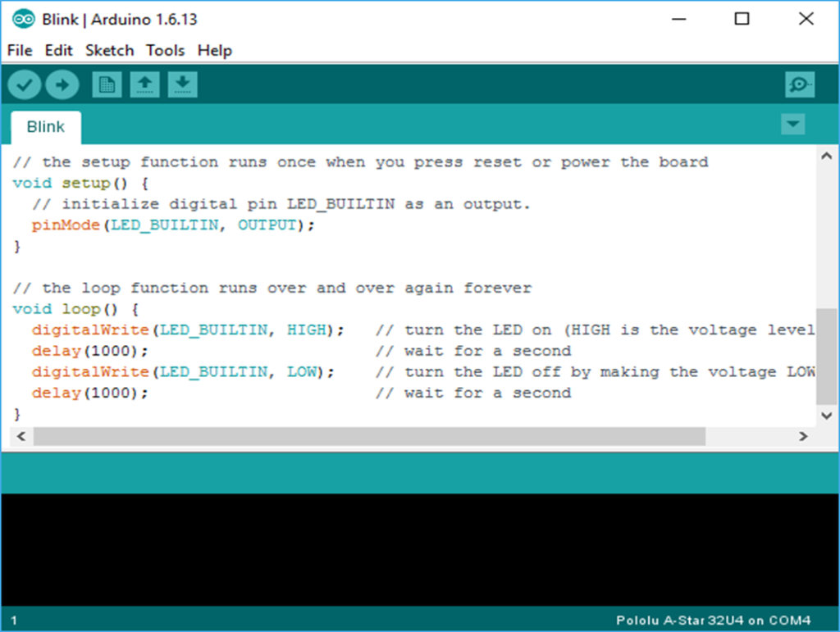The image size is (840, 632).
Task: Click the 'loop function runs over and over' comment
Action: [x=272, y=288]
